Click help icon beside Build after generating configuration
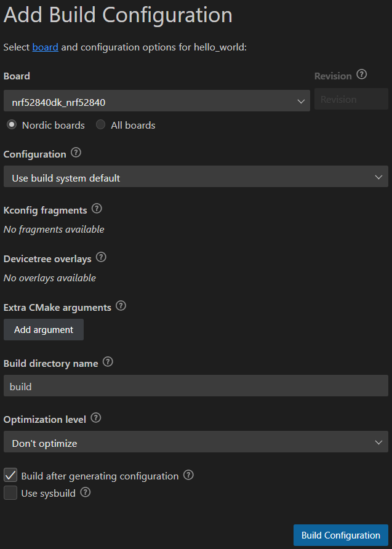392x549 pixels. tap(189, 475)
